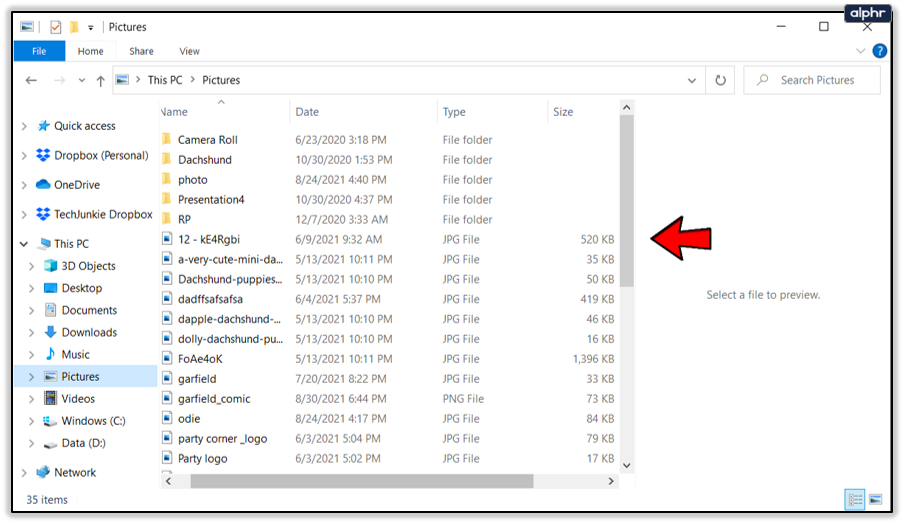Collapse the This PC tree node
This screenshot has height=524, width=904.
pyautogui.click(x=24, y=244)
